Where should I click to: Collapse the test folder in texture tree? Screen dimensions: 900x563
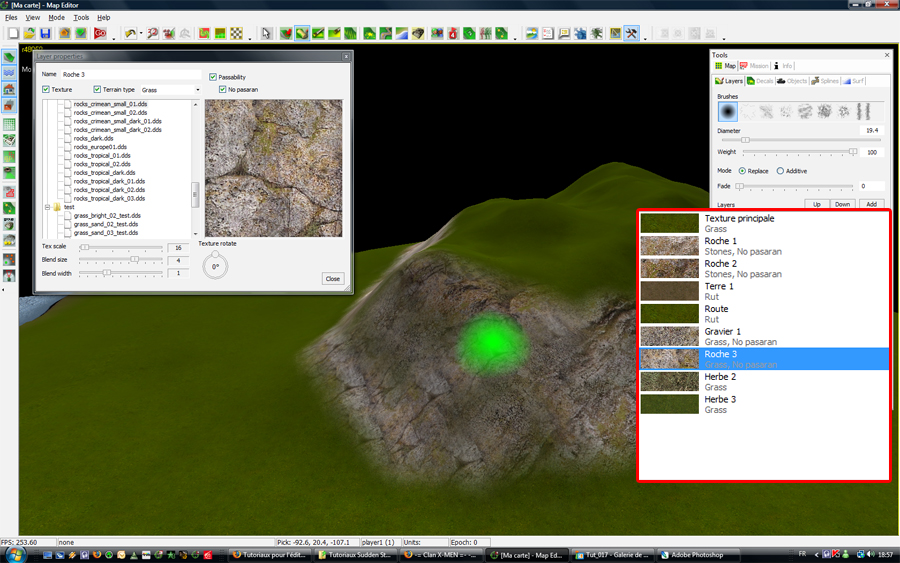[48, 207]
